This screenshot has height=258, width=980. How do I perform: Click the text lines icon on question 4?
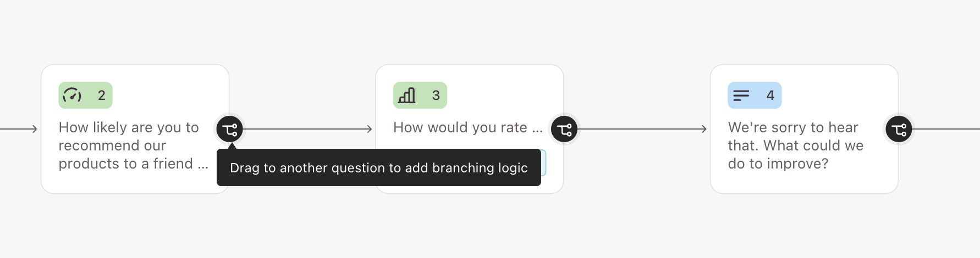click(741, 96)
